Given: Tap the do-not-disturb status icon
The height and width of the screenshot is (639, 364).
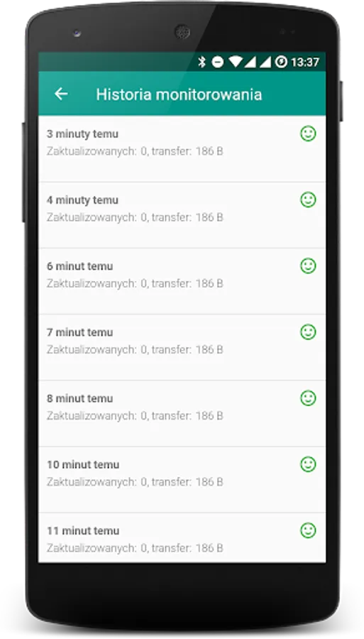Looking at the screenshot, I should 218,62.
